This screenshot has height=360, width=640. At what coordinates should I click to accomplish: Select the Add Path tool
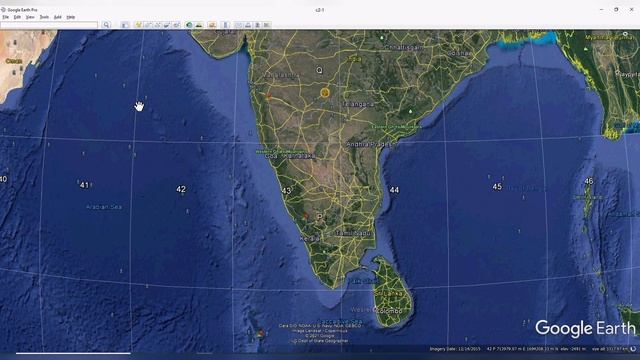coord(157,25)
